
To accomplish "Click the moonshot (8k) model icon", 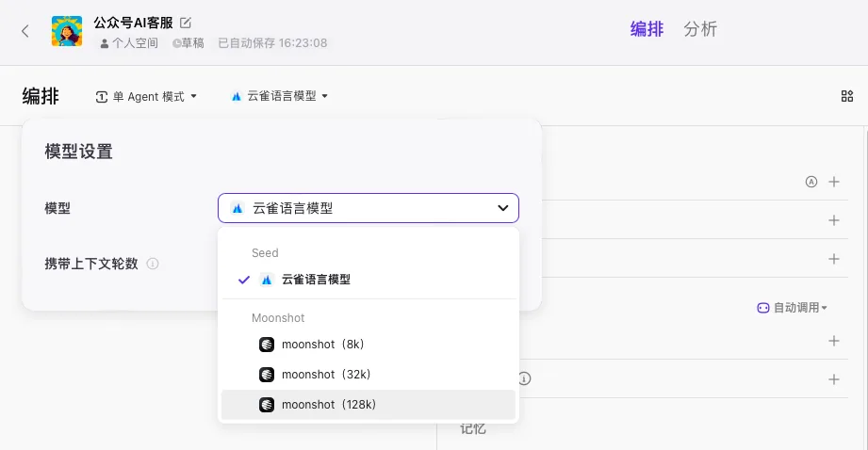I will coord(267,345).
